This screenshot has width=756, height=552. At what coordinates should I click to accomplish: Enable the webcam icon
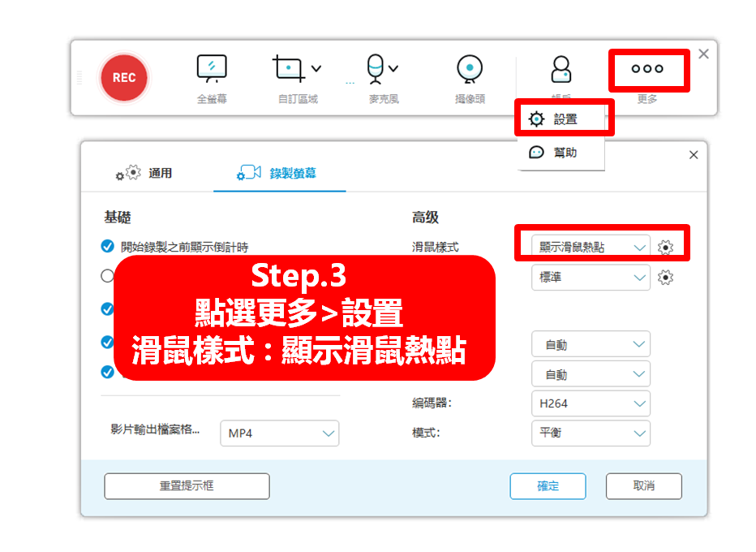(x=470, y=68)
